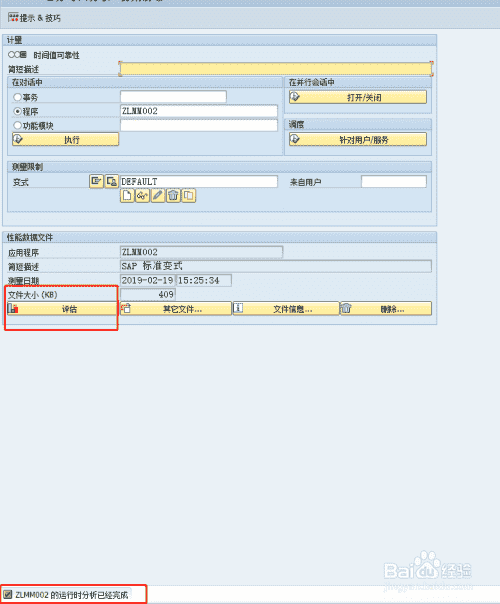The width and height of the screenshot is (500, 604).
Task: Click into the yellow 简短描述 input field
Action: pos(276,69)
